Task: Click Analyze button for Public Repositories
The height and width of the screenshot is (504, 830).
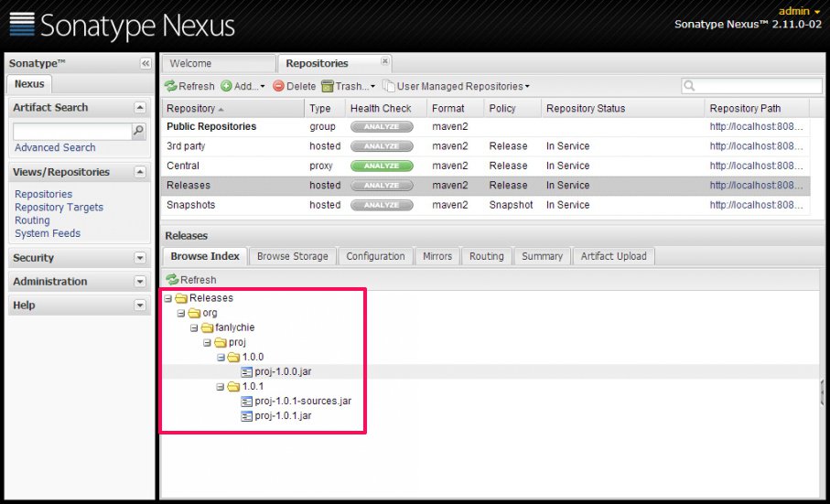Action: [x=382, y=126]
